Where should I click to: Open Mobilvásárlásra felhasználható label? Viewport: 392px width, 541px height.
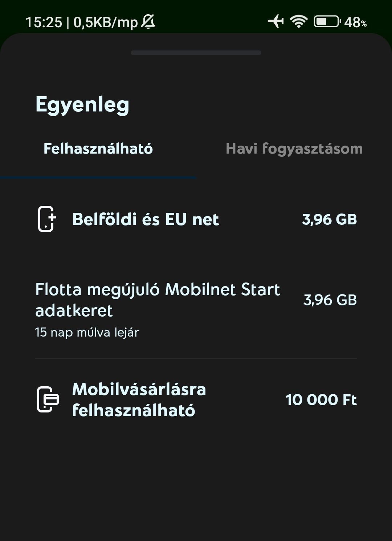click(139, 399)
